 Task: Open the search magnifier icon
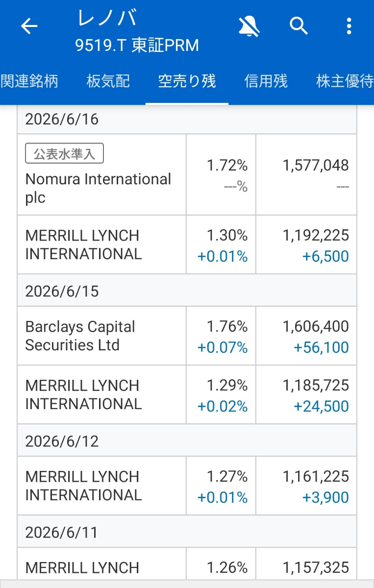coord(299,25)
